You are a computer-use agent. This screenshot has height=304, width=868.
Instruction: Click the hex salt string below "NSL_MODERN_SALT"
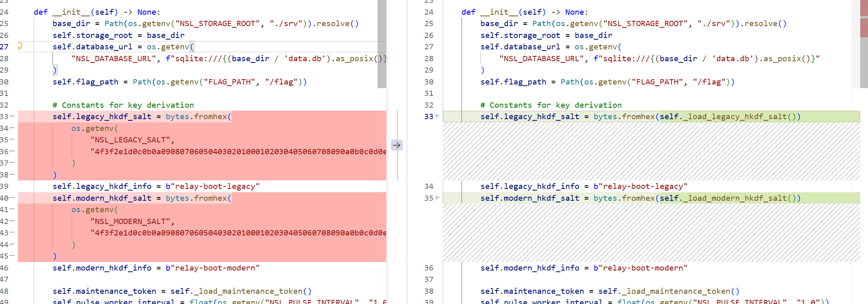[x=238, y=233]
